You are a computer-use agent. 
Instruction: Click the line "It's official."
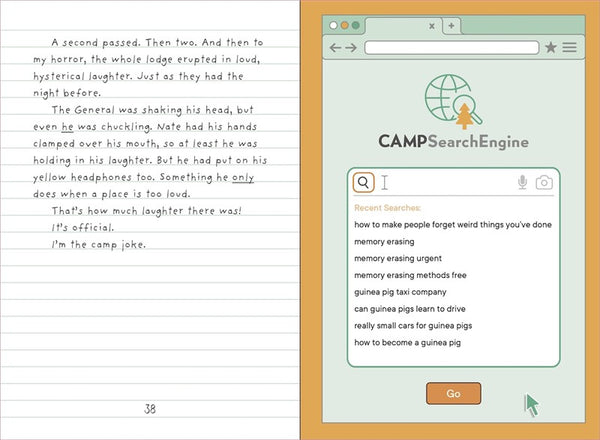click(x=83, y=228)
